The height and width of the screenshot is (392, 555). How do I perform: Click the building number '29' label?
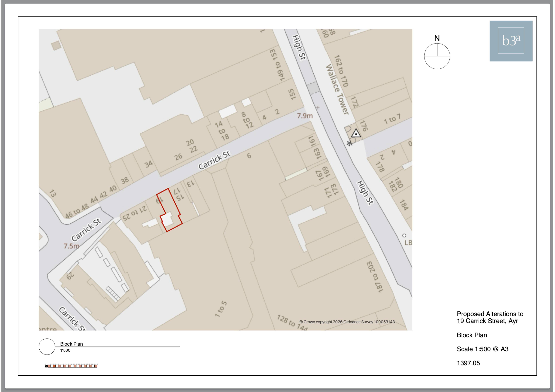click(70, 276)
